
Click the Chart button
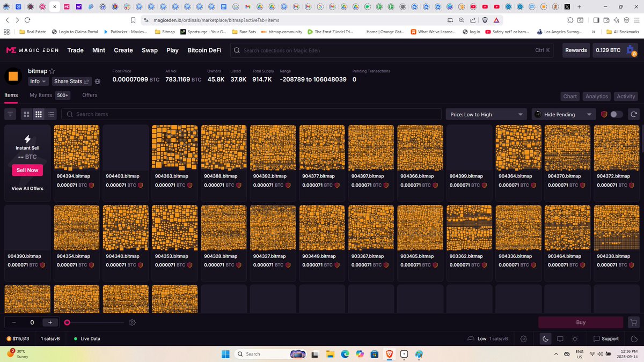pyautogui.click(x=570, y=97)
